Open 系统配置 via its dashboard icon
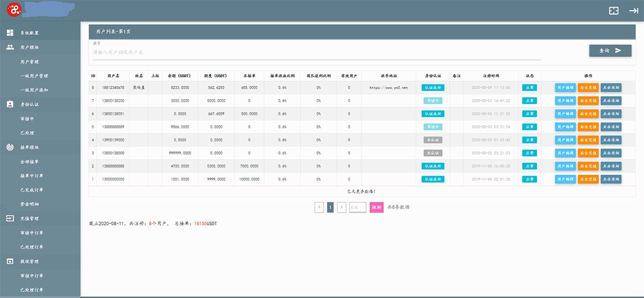The width and height of the screenshot is (644, 298). point(10,33)
